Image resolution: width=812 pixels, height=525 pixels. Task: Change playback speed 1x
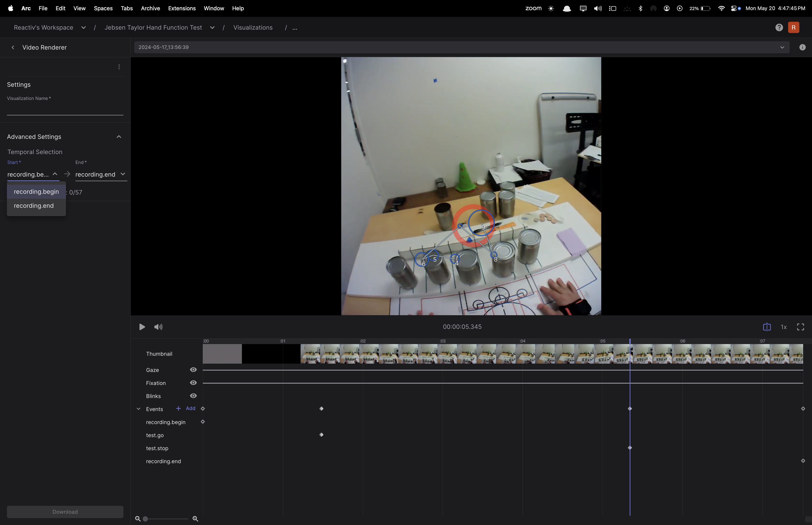click(784, 327)
